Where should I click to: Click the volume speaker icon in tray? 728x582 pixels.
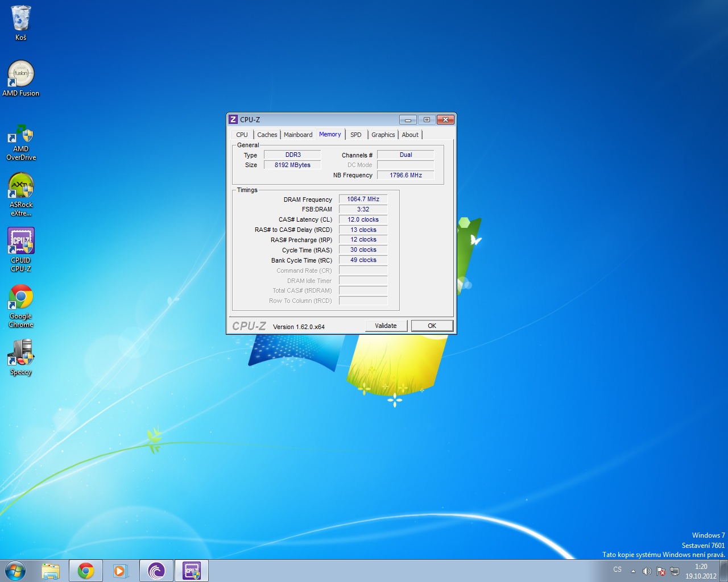tap(647, 571)
